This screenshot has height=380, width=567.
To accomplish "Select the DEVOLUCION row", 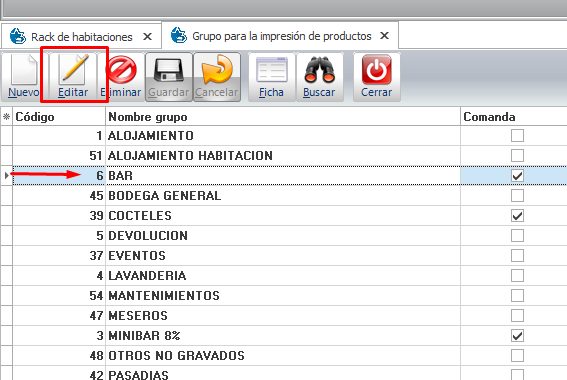I will coord(283,236).
